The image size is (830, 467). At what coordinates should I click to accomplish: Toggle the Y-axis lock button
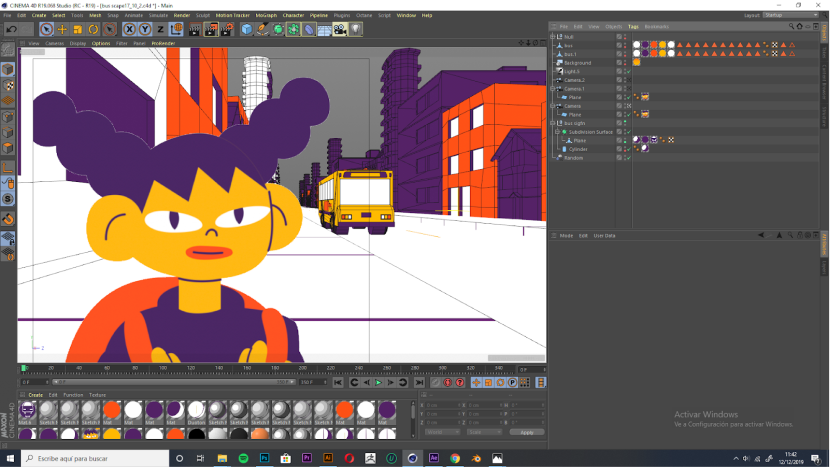(144, 30)
